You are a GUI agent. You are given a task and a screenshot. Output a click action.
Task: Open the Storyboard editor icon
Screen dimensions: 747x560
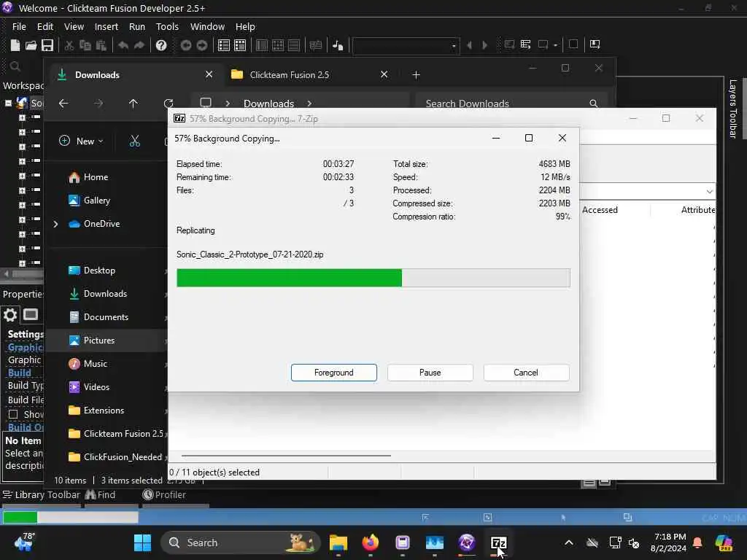224,44
